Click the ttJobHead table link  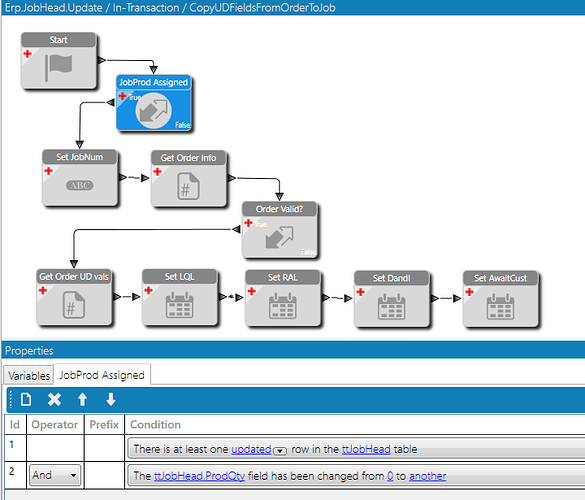tap(366, 449)
